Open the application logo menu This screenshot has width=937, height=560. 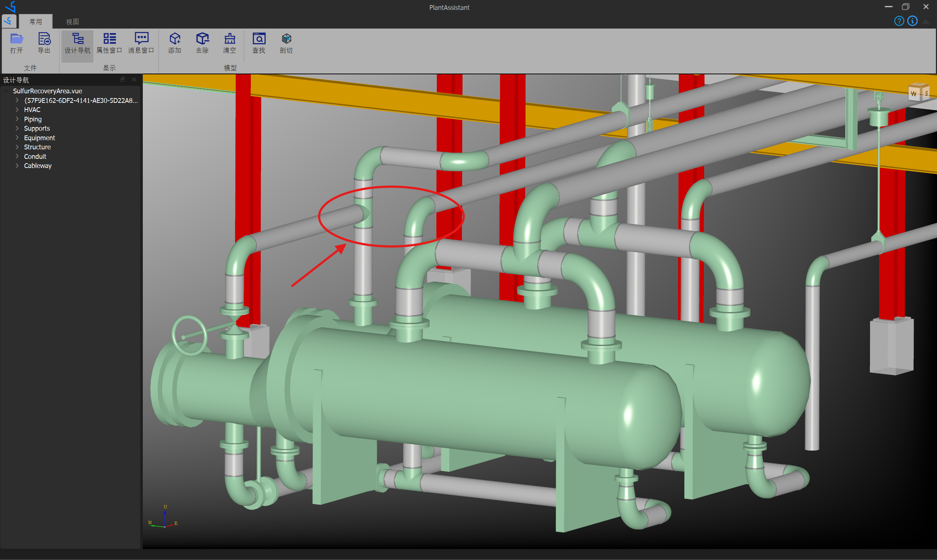pyautogui.click(x=9, y=21)
